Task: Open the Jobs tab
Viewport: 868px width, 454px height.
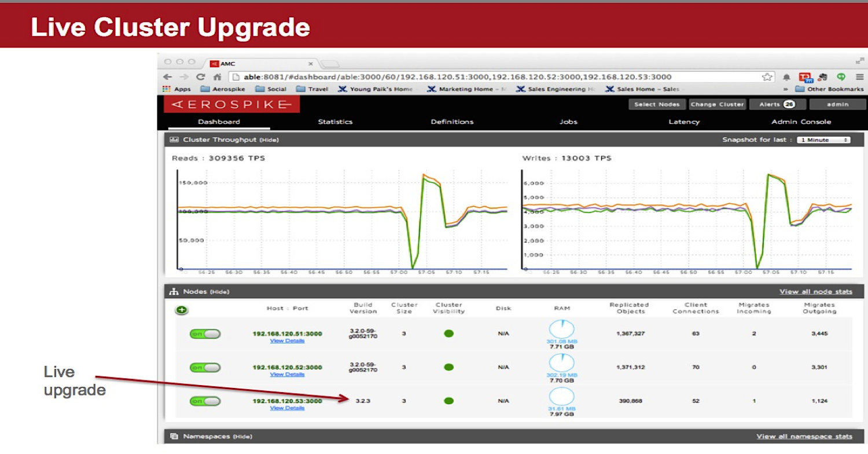Action: coord(569,122)
